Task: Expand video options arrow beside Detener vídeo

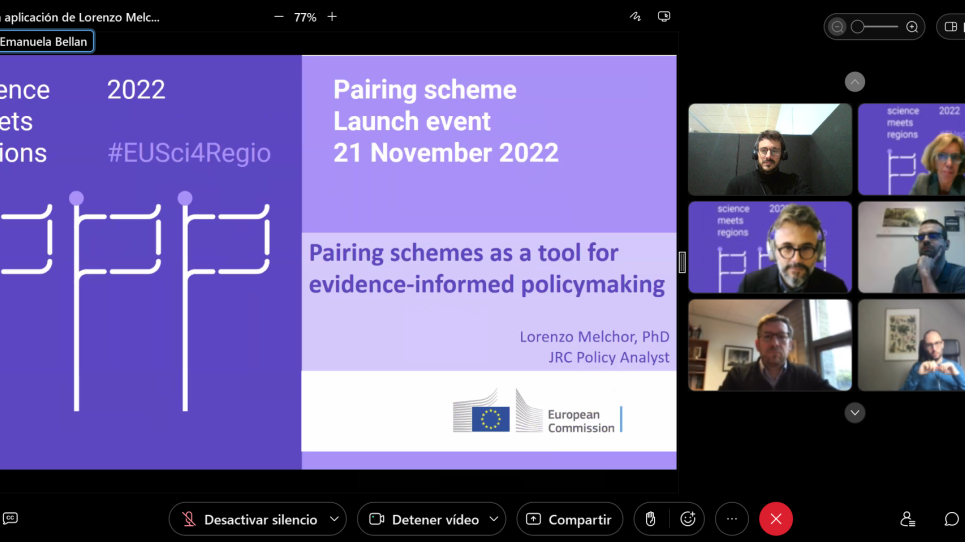Action: click(x=494, y=519)
